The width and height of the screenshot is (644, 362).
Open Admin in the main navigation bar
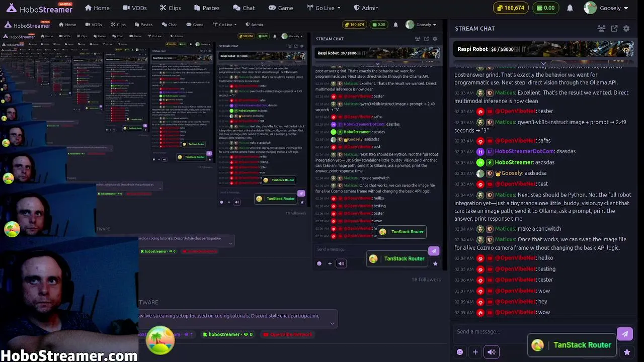pyautogui.click(x=366, y=8)
